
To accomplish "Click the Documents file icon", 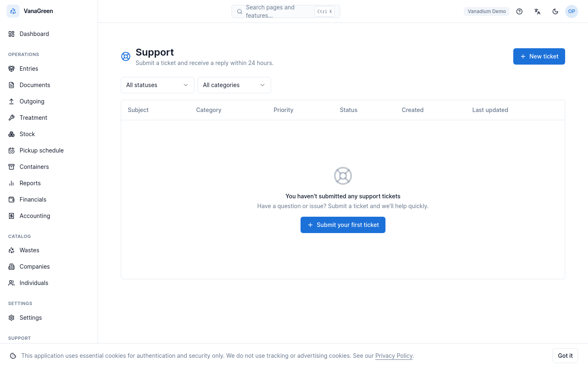I will (11, 85).
